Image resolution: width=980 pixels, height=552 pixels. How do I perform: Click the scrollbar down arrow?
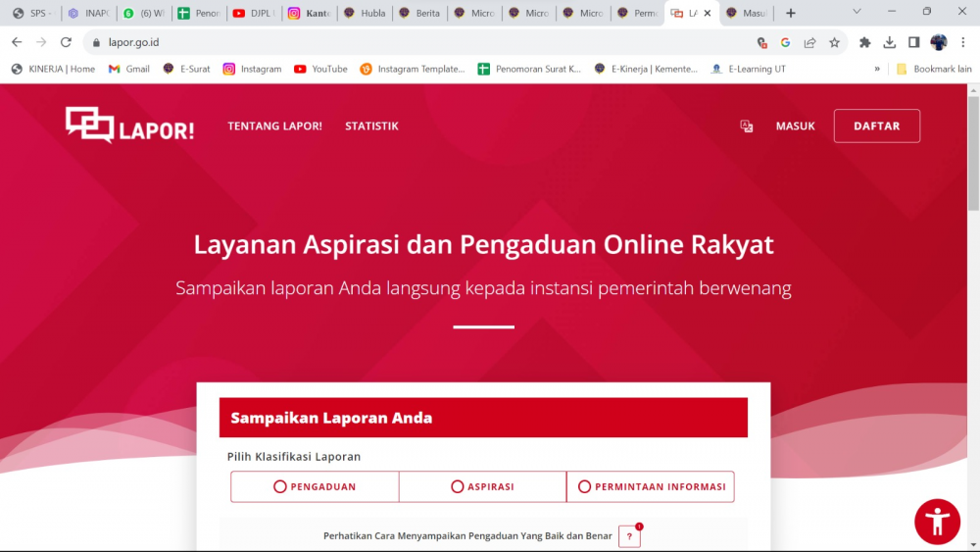pyautogui.click(x=973, y=545)
